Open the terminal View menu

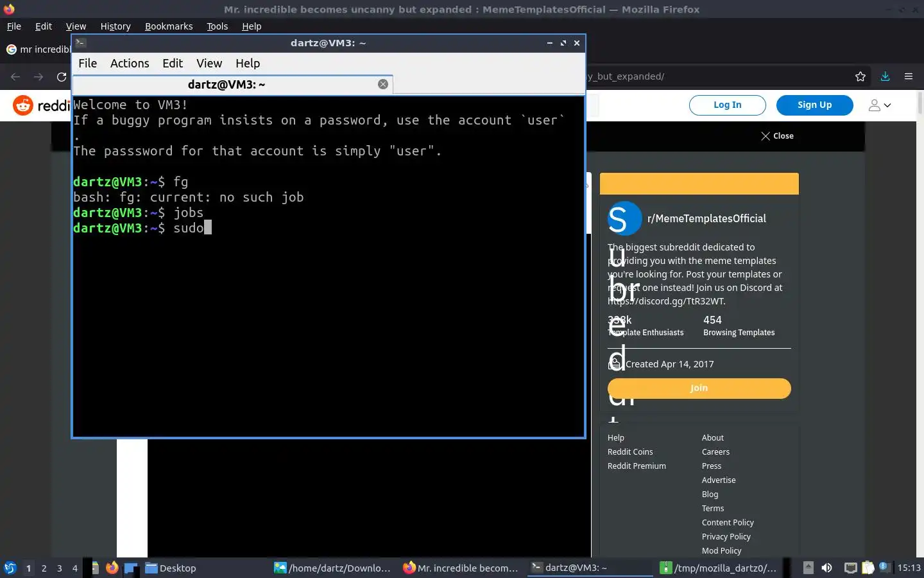click(x=209, y=63)
